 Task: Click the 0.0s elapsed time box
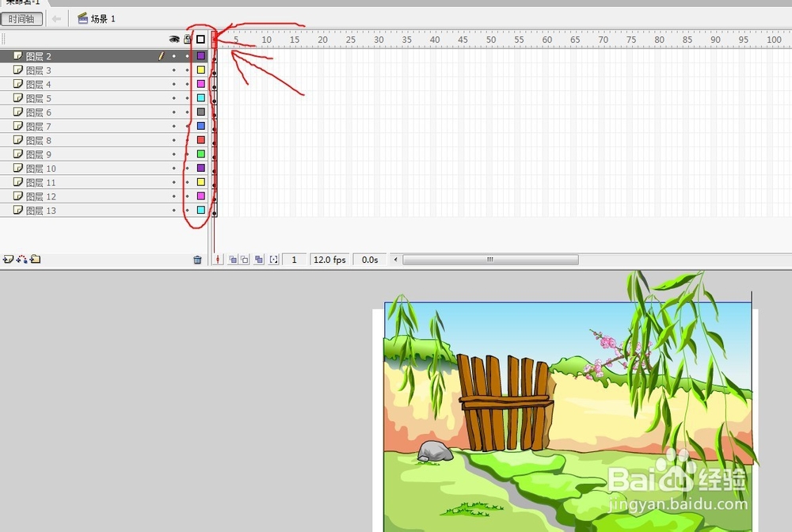pyautogui.click(x=370, y=260)
